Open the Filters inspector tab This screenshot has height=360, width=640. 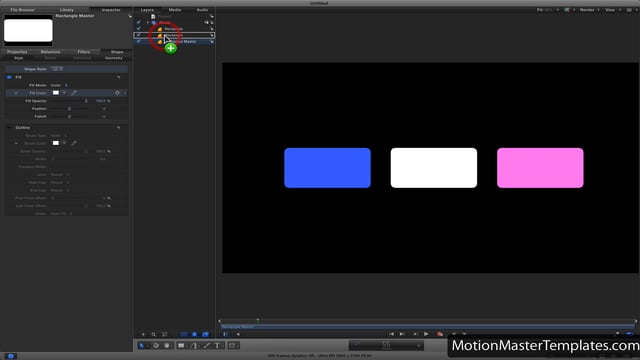click(x=84, y=52)
